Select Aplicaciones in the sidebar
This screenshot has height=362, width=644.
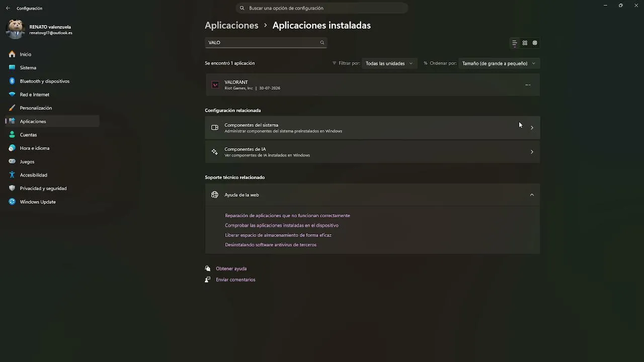point(52,121)
